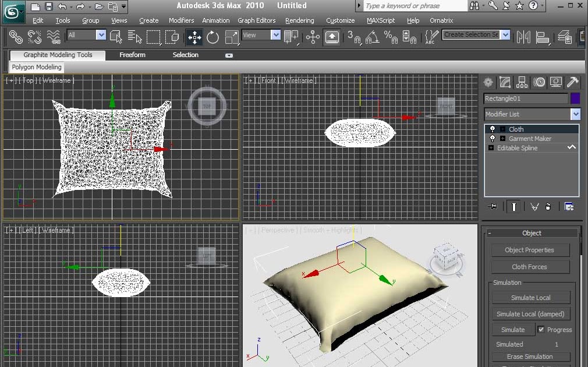The image size is (588, 367).
Task: Open the Motion command panel tab
Action: pos(539,82)
